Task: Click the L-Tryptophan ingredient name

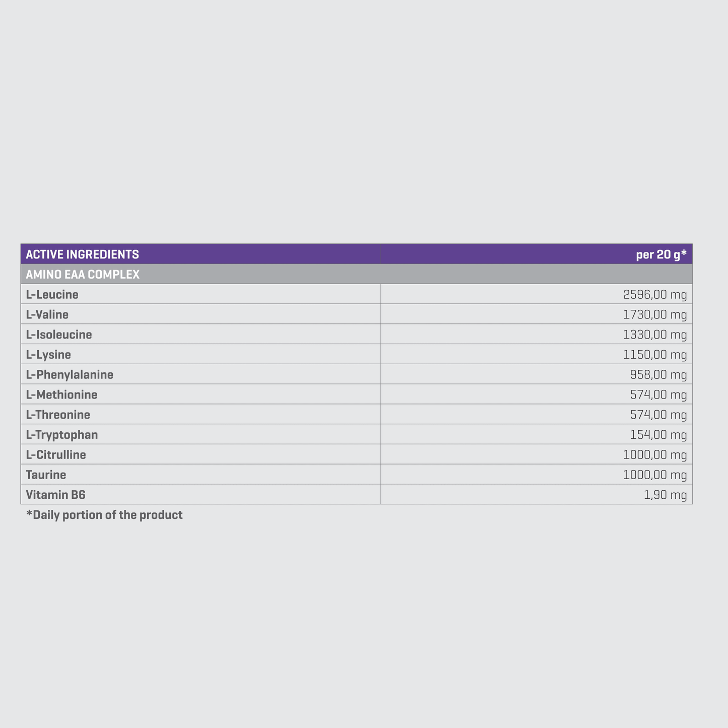Action: tap(62, 435)
